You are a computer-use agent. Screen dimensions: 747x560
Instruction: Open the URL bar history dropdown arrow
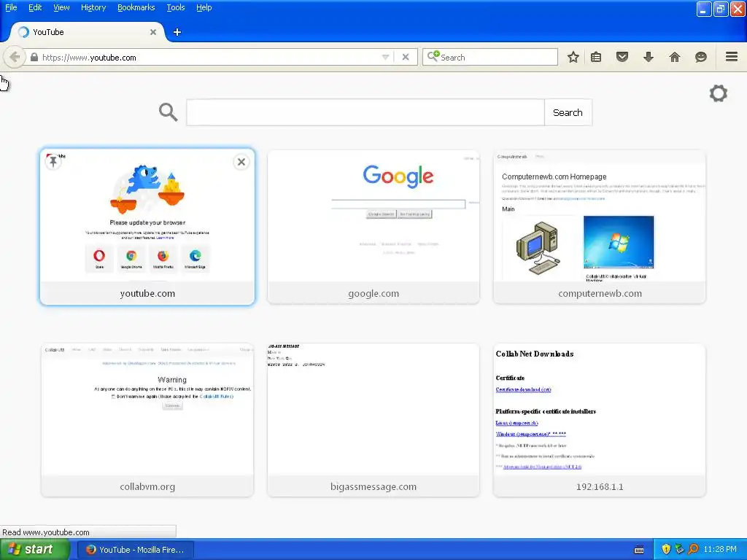[385, 57]
